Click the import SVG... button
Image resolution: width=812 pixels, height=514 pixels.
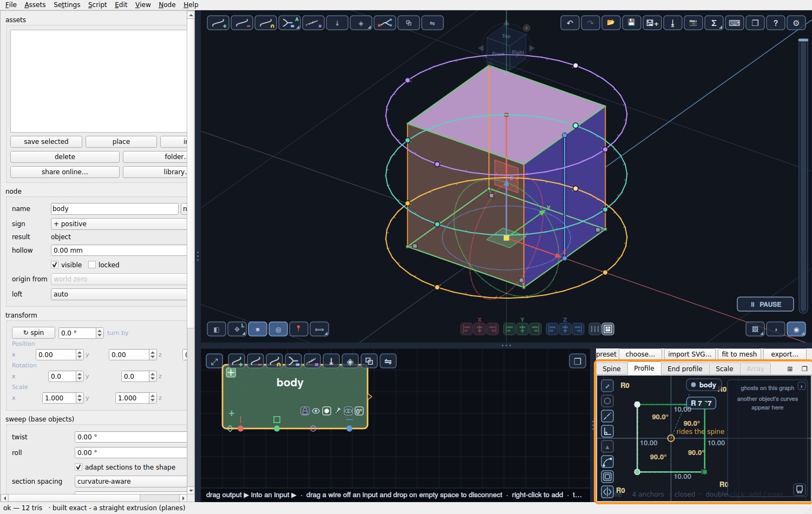click(690, 354)
